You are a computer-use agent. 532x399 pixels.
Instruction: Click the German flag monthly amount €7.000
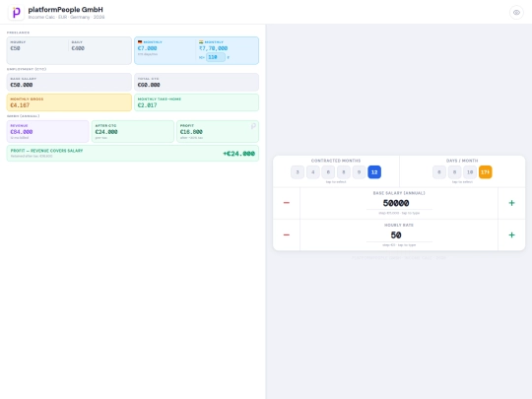pos(147,48)
